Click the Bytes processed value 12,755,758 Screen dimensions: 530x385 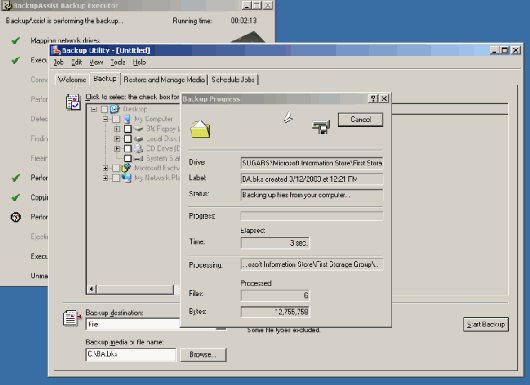(x=275, y=312)
